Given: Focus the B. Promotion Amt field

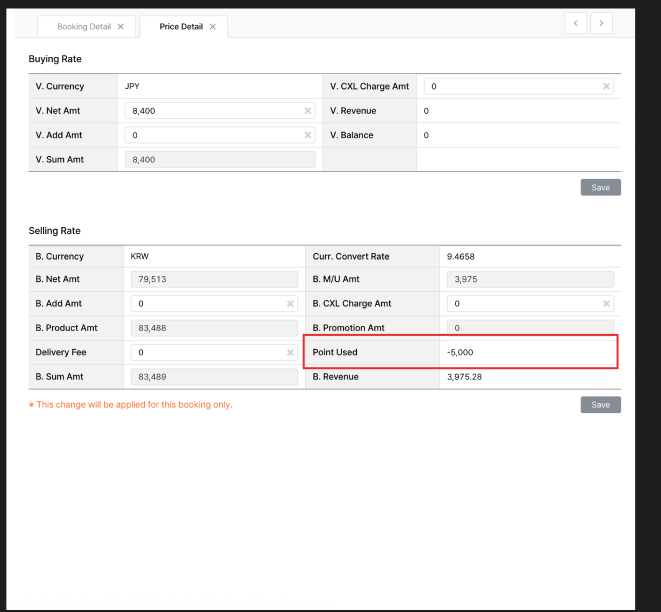Looking at the screenshot, I should 530,328.
